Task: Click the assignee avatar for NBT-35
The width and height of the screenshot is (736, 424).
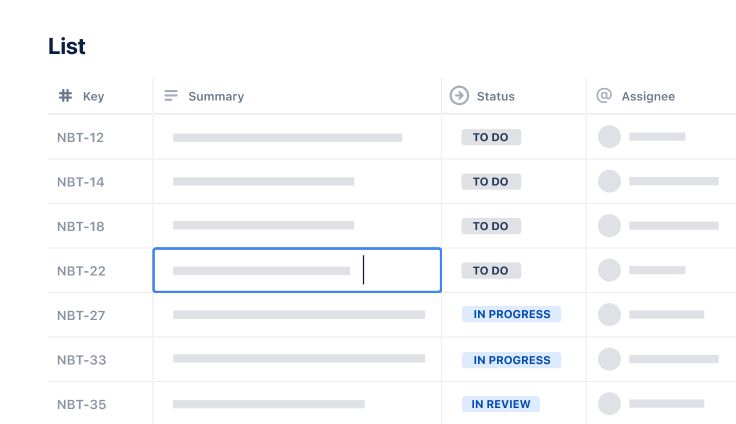Action: pos(609,404)
